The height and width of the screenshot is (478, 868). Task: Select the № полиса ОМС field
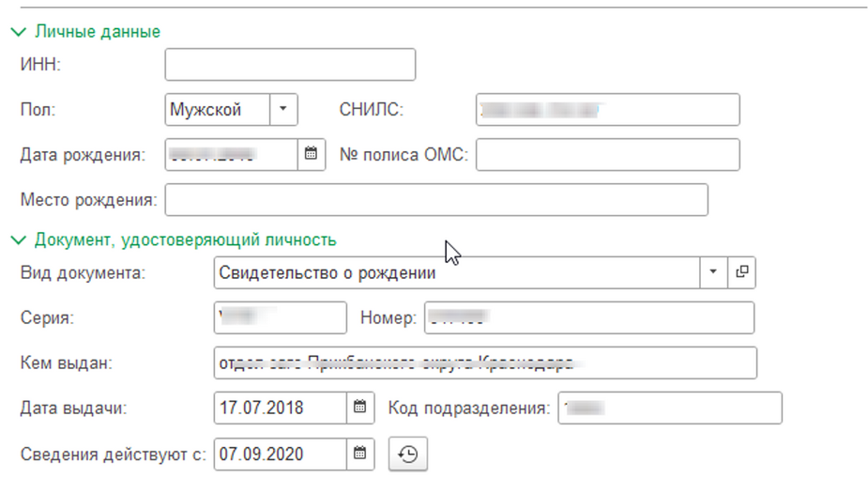606,155
